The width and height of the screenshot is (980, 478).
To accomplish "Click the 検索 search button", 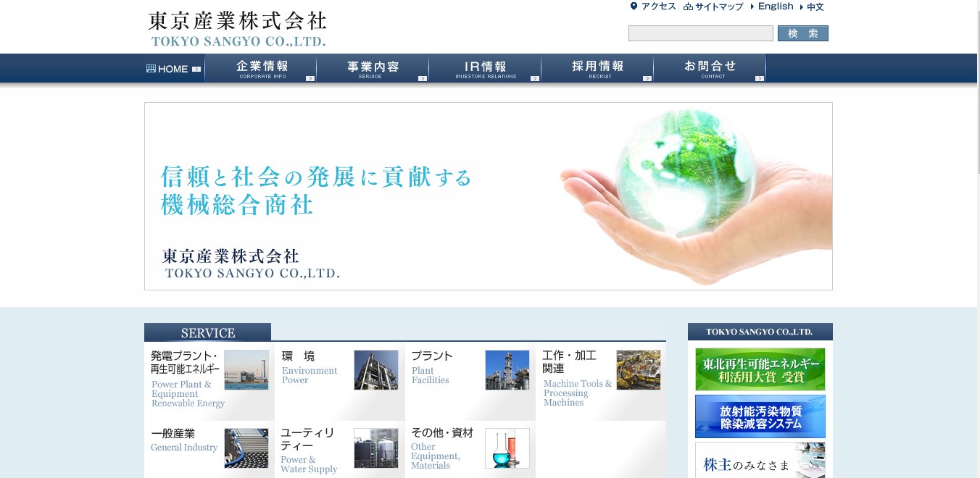I will (803, 33).
